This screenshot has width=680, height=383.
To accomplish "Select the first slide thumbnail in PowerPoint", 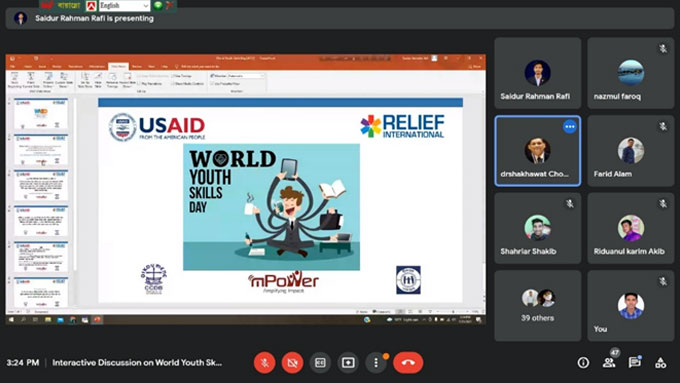I will click(41, 114).
